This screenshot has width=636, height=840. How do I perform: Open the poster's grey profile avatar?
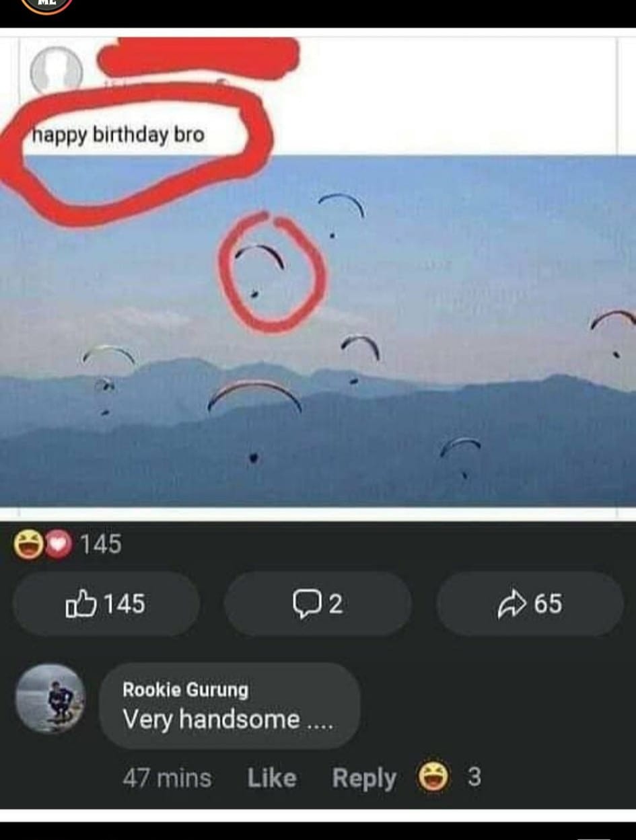pos(57,71)
